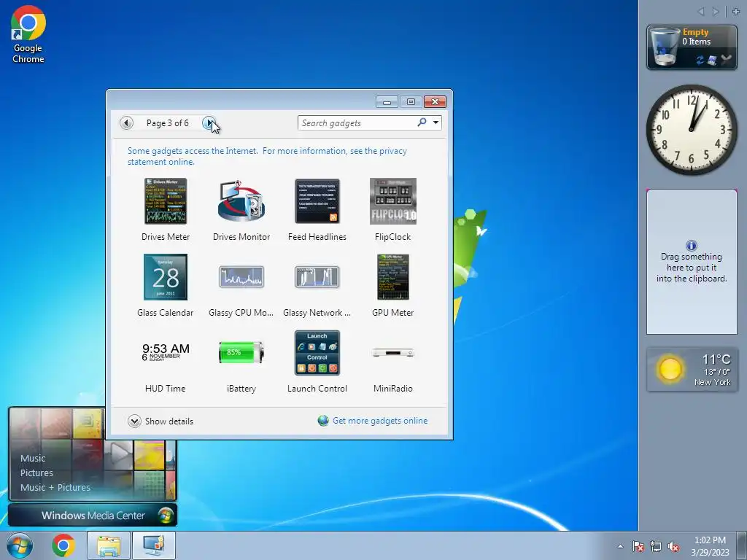Select the Launch Control gadget
This screenshot has height=560, width=747.
pyautogui.click(x=317, y=361)
